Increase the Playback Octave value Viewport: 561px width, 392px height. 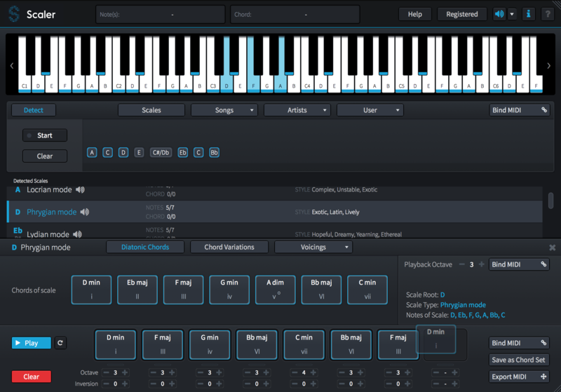482,264
